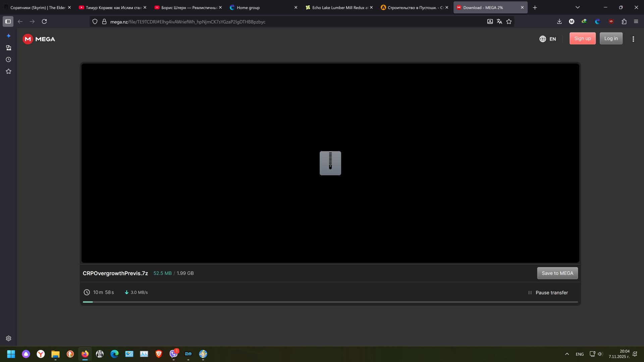Image resolution: width=644 pixels, height=362 pixels.
Task: Click the download progress bar
Action: pyautogui.click(x=330, y=302)
